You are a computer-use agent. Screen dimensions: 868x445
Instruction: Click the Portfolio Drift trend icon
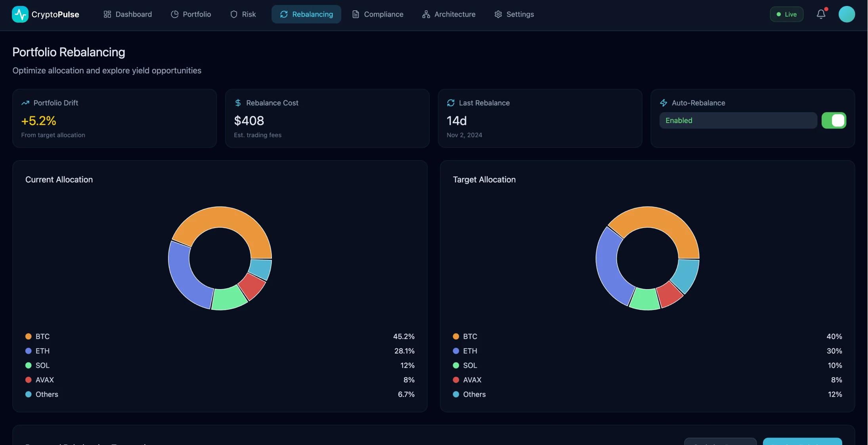25,103
